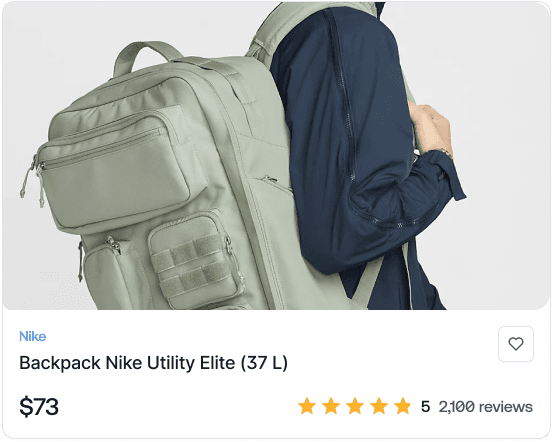Open the Nike brand link
This screenshot has height=442, width=553.
32,336
